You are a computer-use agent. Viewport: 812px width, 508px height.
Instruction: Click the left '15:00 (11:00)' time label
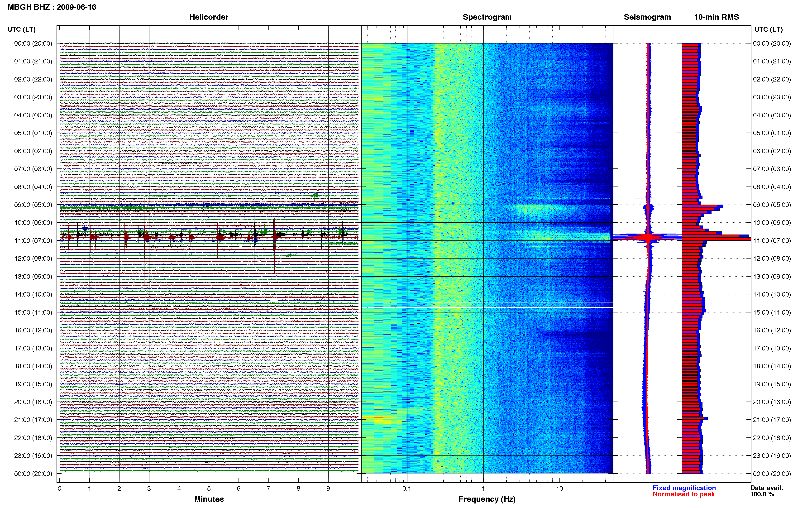33,312
